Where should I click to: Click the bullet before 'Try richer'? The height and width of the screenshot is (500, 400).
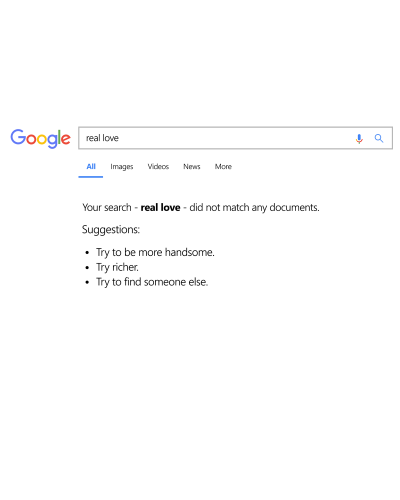tap(87, 268)
